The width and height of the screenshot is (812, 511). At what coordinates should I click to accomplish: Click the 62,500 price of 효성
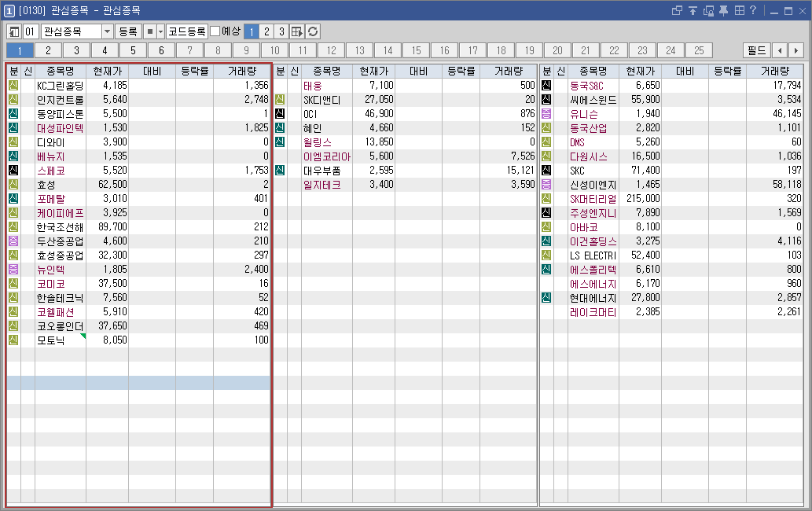112,184
